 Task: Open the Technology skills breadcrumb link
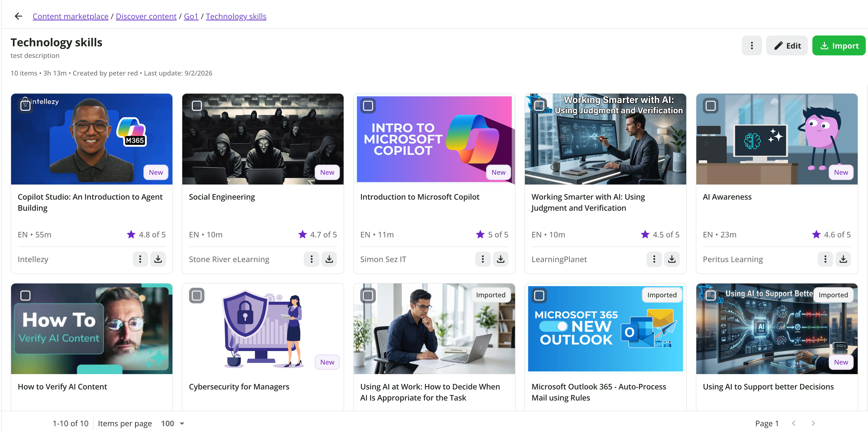236,16
